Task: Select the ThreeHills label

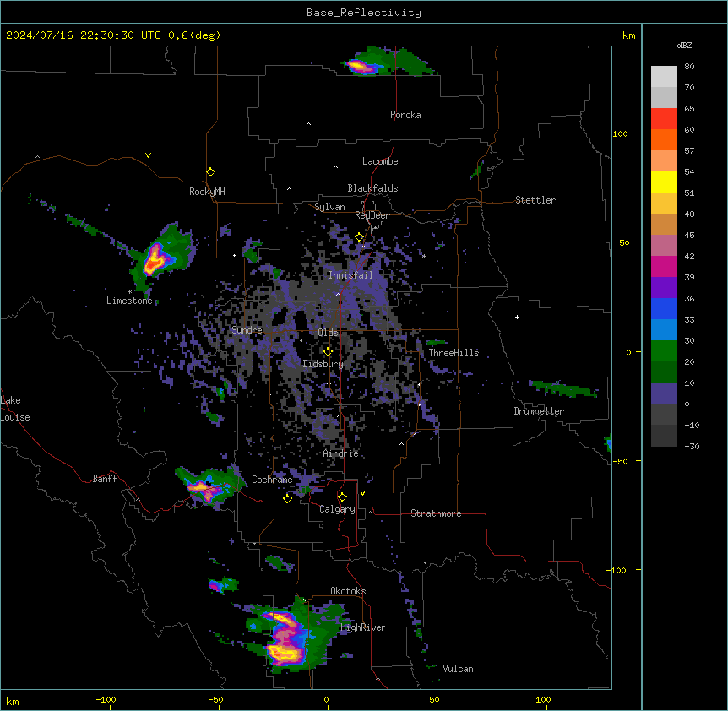Action: [454, 353]
